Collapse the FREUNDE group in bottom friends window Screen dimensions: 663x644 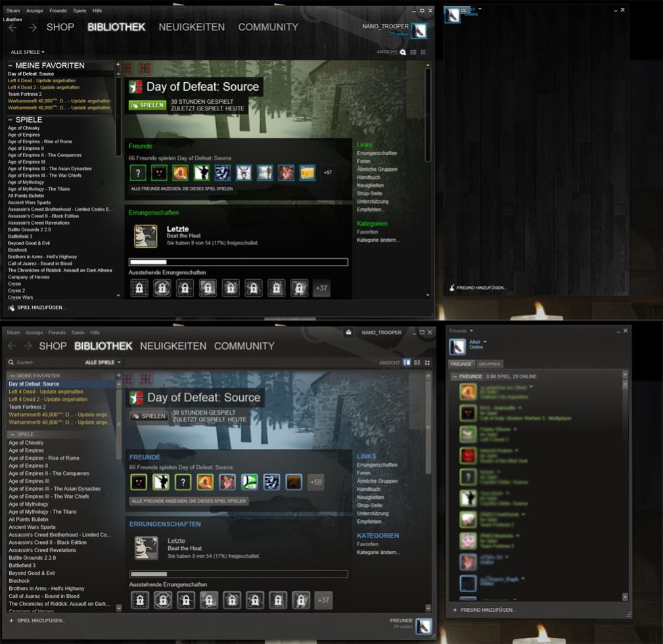(x=455, y=377)
